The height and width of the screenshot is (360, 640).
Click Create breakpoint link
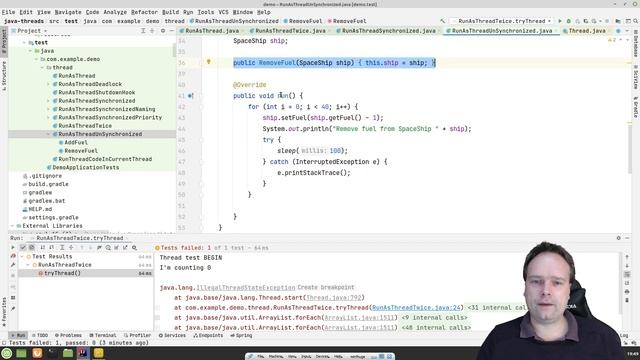point(326,287)
